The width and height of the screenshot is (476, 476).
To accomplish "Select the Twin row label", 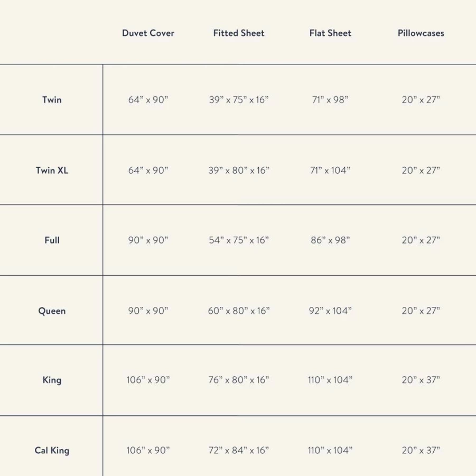I will coord(52,99).
